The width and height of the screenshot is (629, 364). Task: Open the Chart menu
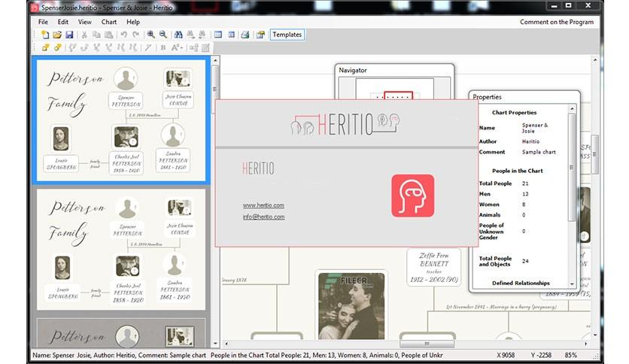click(x=108, y=22)
